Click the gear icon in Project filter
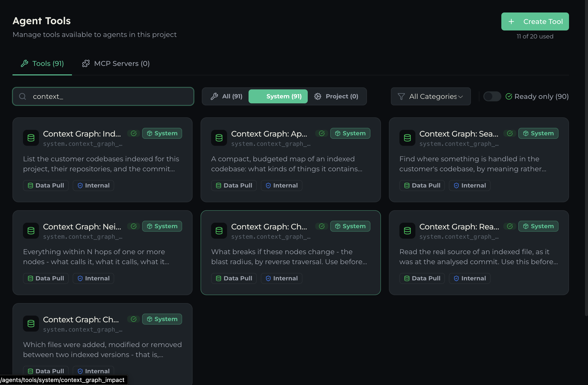Image resolution: width=588 pixels, height=385 pixels. (318, 96)
